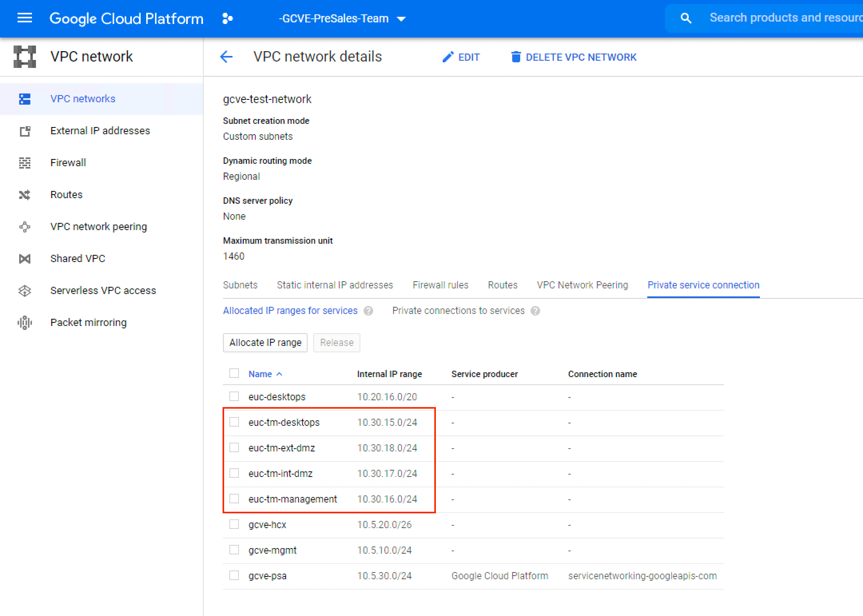Open Firewall from the sidebar icon
The width and height of the screenshot is (863, 616).
click(x=24, y=163)
